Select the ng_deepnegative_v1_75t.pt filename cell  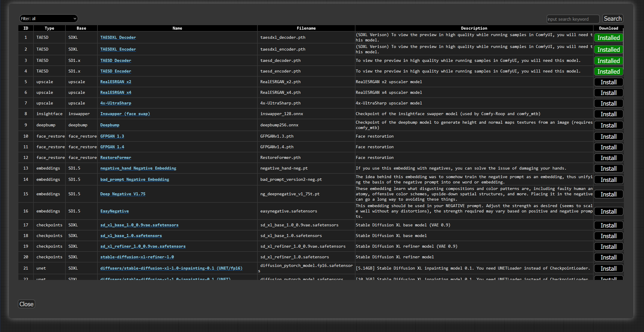click(306, 194)
